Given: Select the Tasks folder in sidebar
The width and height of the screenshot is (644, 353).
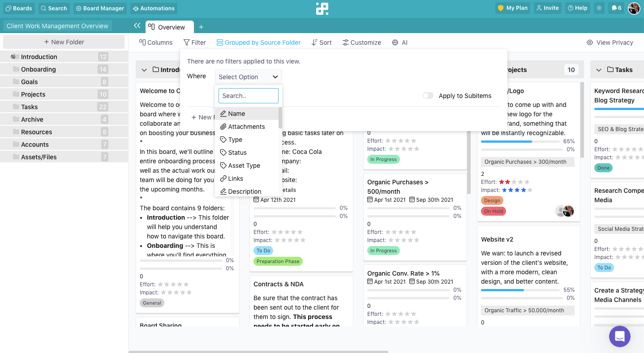Looking at the screenshot, I should (64, 107).
